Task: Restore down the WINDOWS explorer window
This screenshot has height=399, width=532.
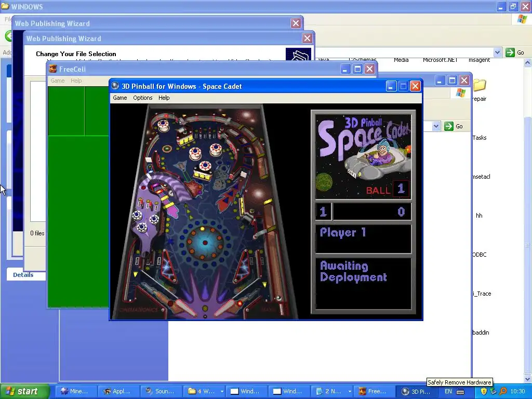Action: (513, 6)
